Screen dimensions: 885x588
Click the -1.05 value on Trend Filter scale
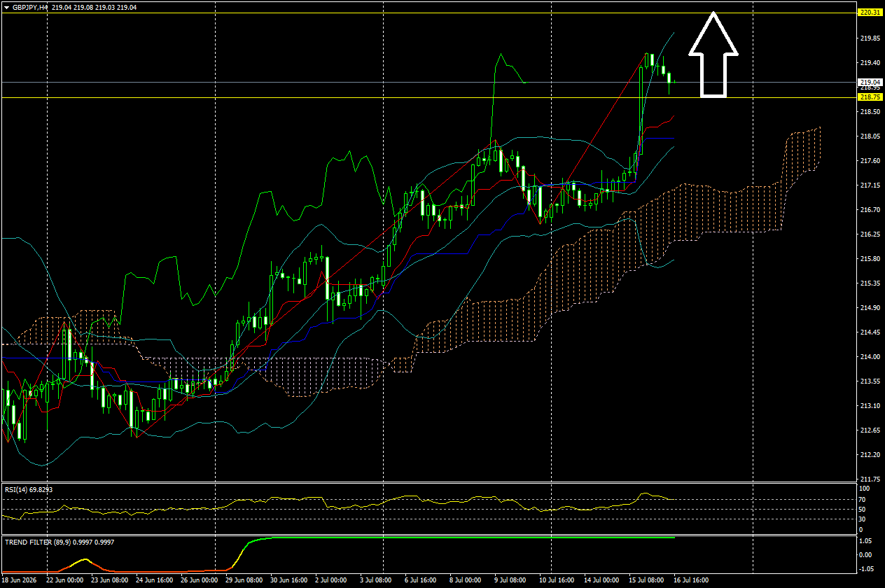click(867, 569)
